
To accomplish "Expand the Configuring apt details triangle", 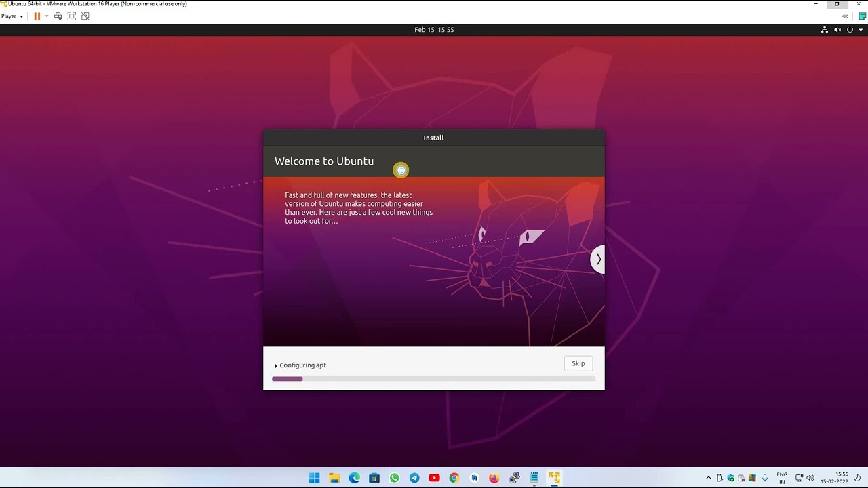I will [x=276, y=366].
